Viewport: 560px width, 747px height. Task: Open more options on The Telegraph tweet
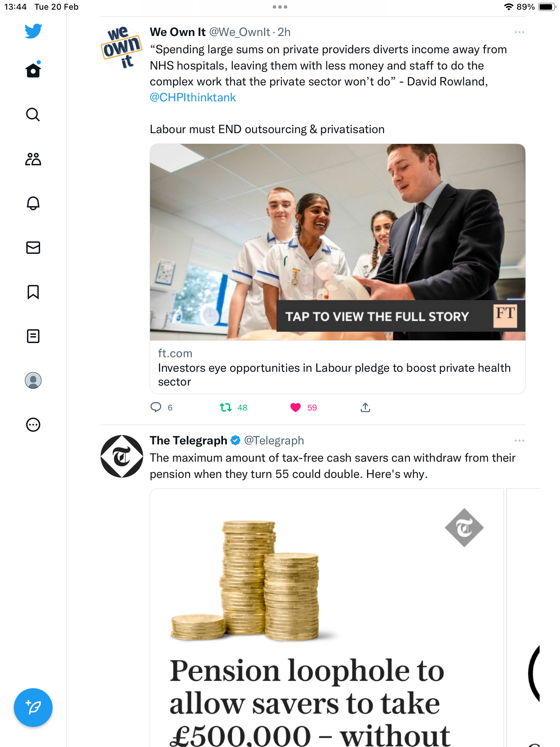point(519,441)
